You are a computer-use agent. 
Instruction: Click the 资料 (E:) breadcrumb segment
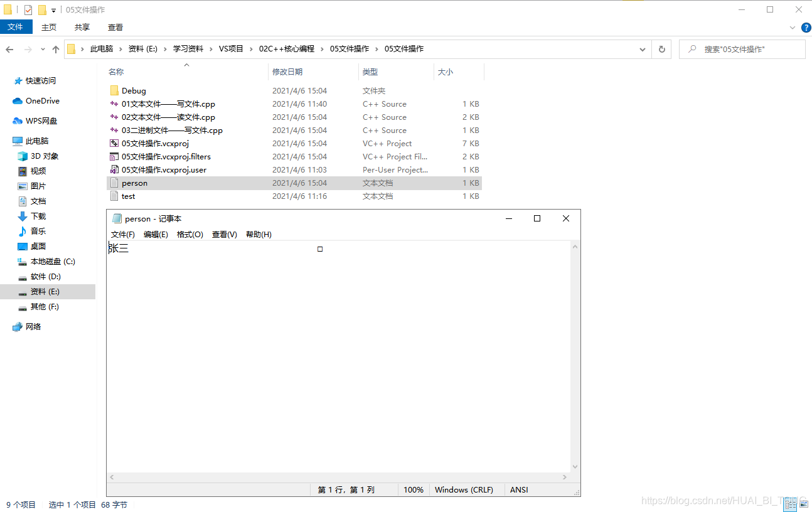pyautogui.click(x=142, y=49)
